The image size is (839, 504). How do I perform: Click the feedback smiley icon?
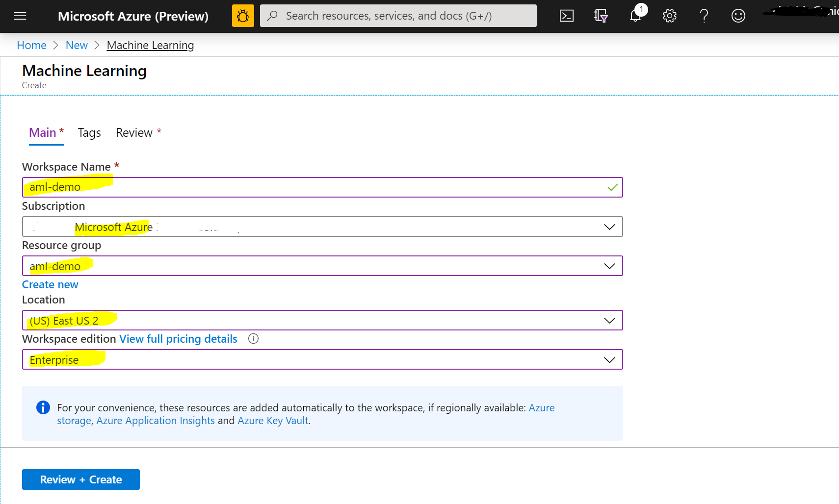pos(738,16)
